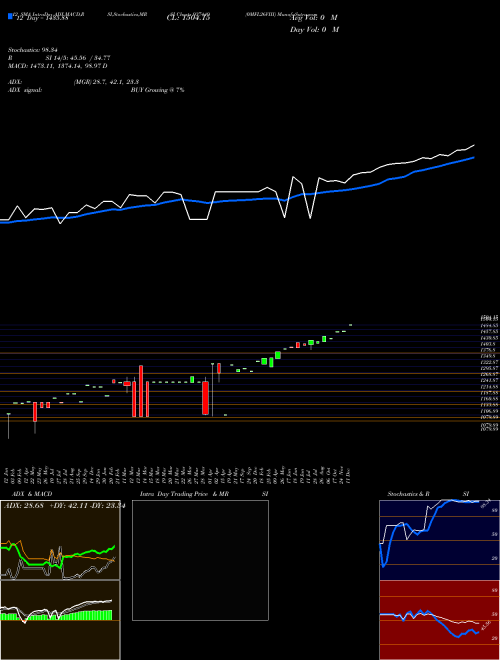Click the 'ADX: 28.68 +DY: 42.11' header line
500x660 pixels.
coord(48,506)
